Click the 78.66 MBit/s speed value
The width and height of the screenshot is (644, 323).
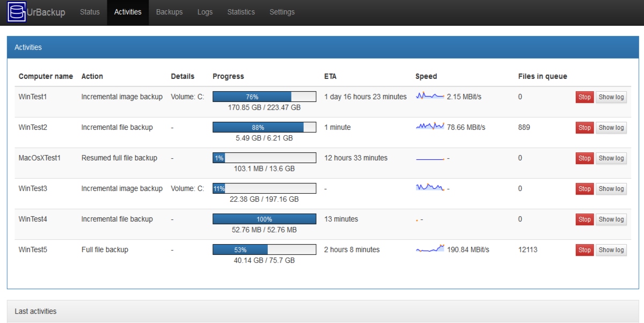466,127
